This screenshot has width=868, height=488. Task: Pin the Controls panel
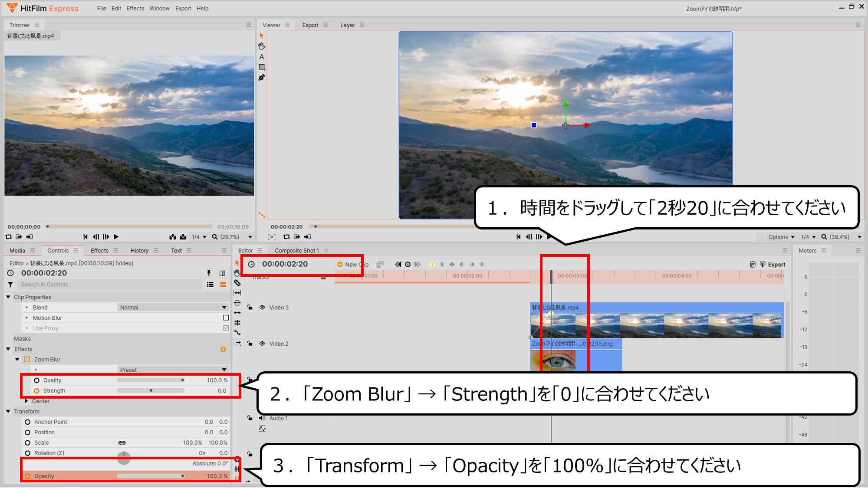pos(209,273)
